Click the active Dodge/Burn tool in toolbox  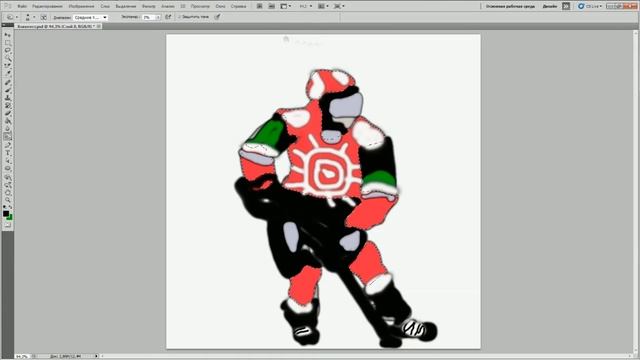tap(7, 137)
